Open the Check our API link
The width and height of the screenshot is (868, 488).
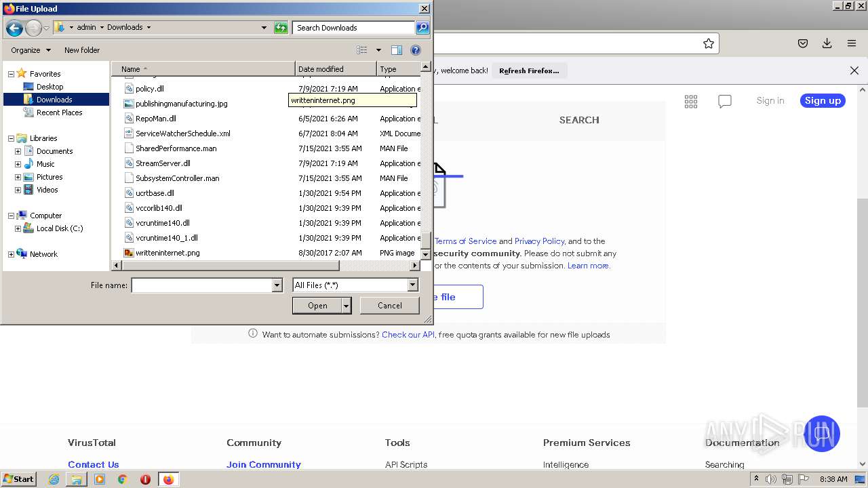408,335
